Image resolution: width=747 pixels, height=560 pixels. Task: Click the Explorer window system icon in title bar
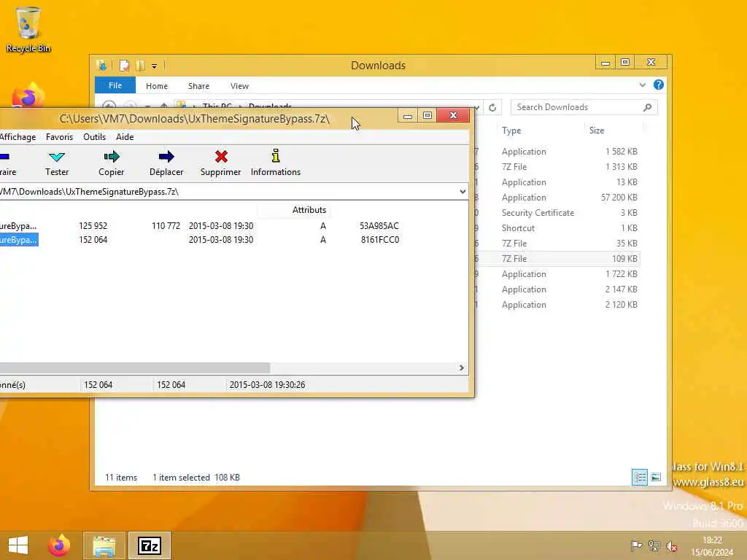coord(101,65)
